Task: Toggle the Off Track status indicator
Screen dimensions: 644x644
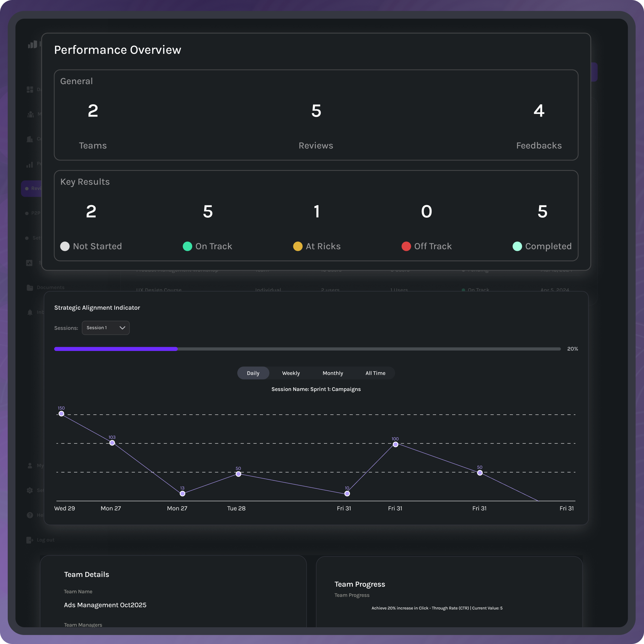Action: (x=406, y=246)
